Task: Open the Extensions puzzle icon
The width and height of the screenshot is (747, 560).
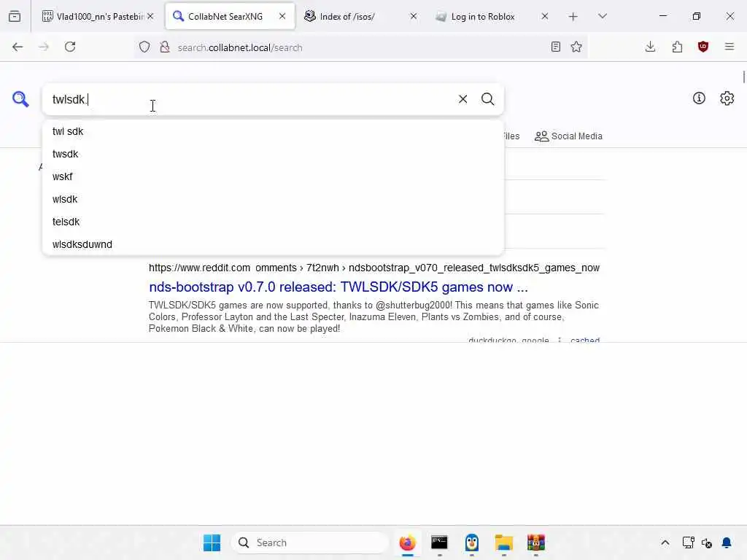Action: click(x=677, y=47)
